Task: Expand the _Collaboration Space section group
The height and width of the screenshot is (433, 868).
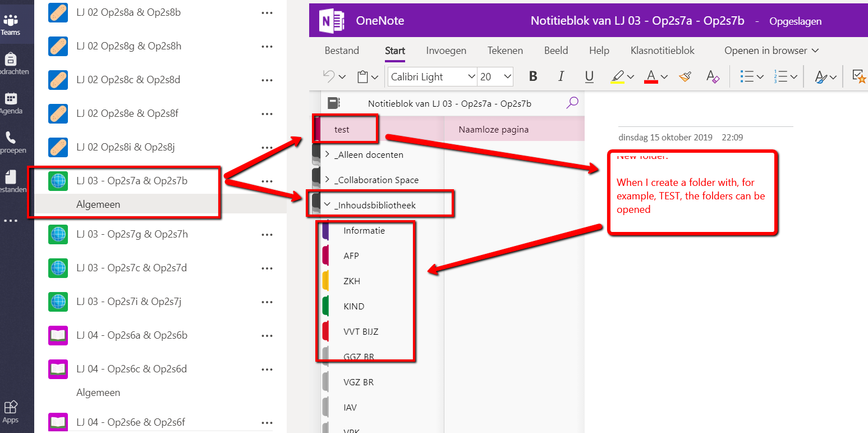Action: [327, 180]
